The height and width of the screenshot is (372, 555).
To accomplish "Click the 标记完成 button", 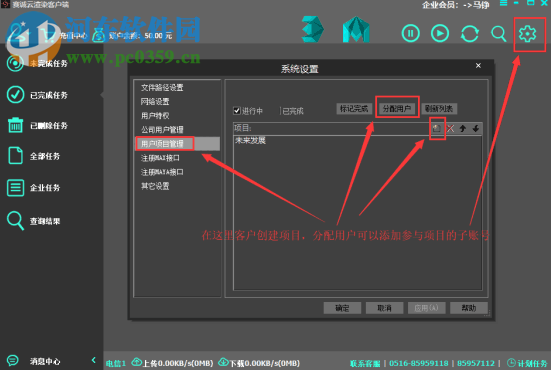I will (354, 109).
